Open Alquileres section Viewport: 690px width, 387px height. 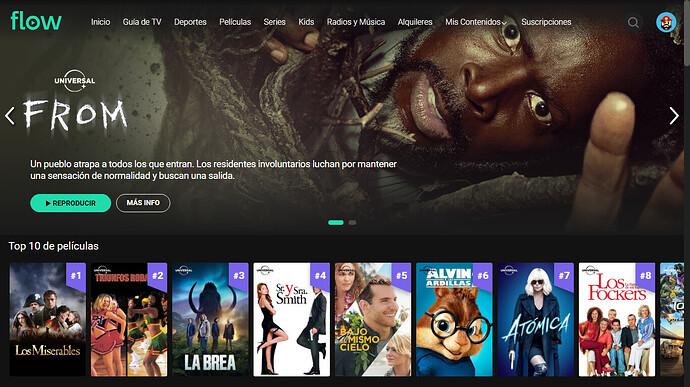(x=415, y=22)
